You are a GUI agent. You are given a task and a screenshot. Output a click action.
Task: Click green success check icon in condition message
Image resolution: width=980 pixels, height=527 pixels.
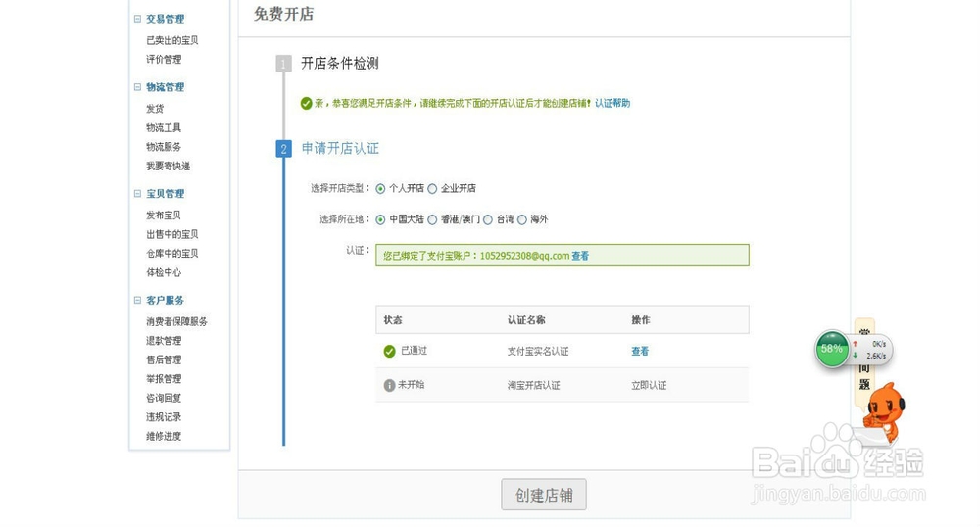[306, 103]
